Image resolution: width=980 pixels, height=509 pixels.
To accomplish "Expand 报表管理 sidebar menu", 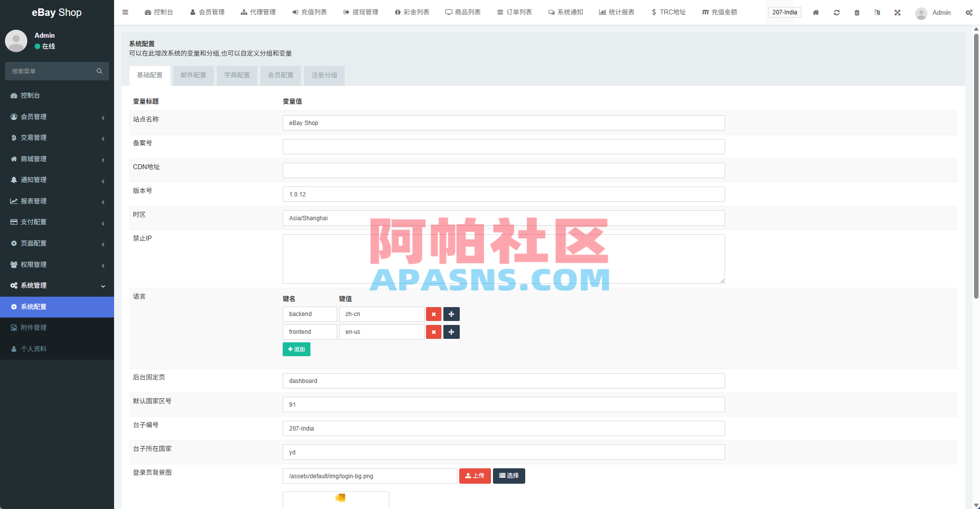I will coord(57,201).
